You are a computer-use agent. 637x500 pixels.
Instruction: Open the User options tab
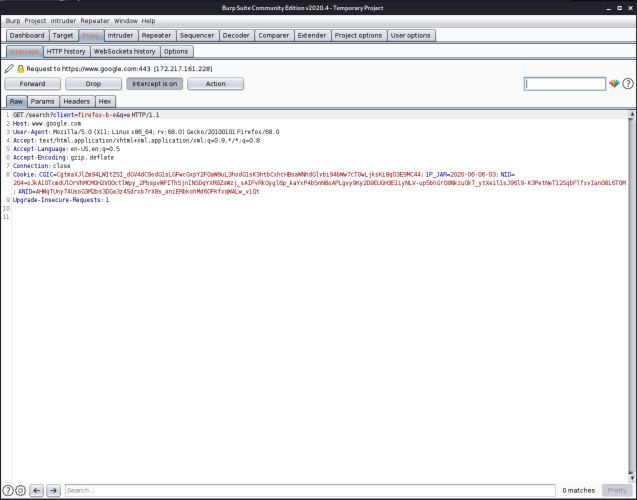click(x=411, y=35)
